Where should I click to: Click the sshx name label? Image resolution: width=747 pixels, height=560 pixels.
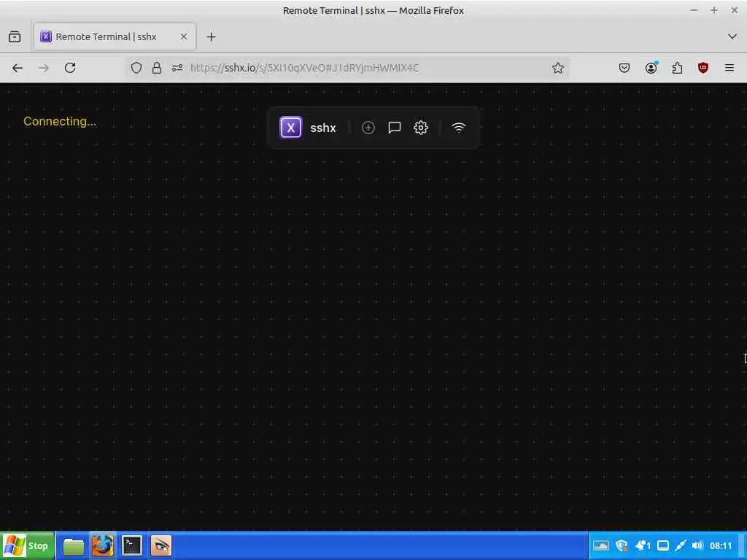[x=323, y=128]
